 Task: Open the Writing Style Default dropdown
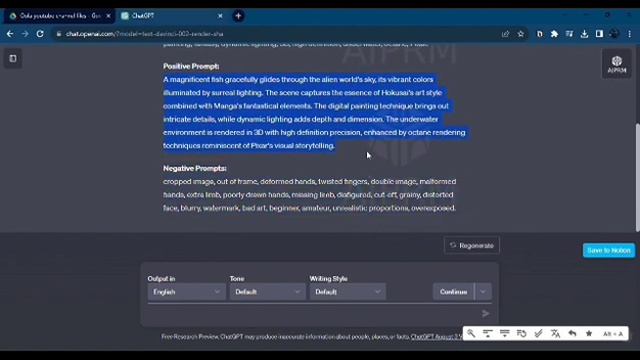point(347,292)
